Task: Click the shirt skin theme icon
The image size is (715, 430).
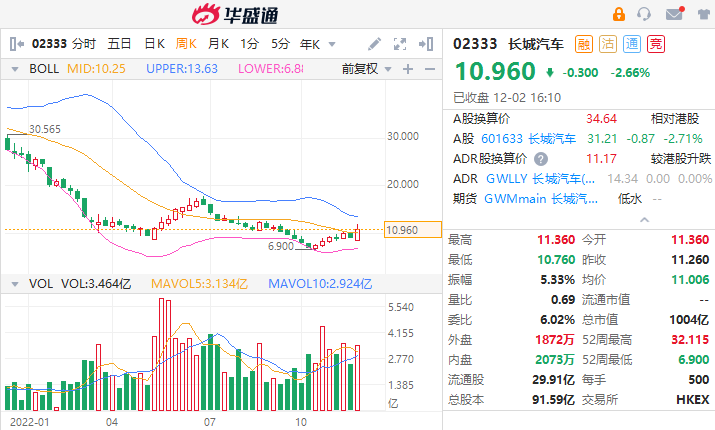Action: click(x=705, y=14)
